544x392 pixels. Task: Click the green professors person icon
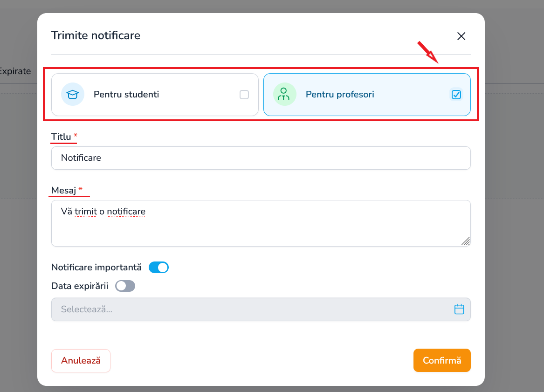tap(284, 94)
